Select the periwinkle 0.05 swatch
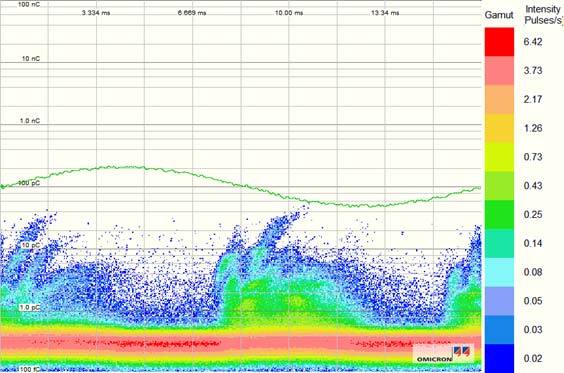The width and height of the screenshot is (564, 373). point(499,301)
